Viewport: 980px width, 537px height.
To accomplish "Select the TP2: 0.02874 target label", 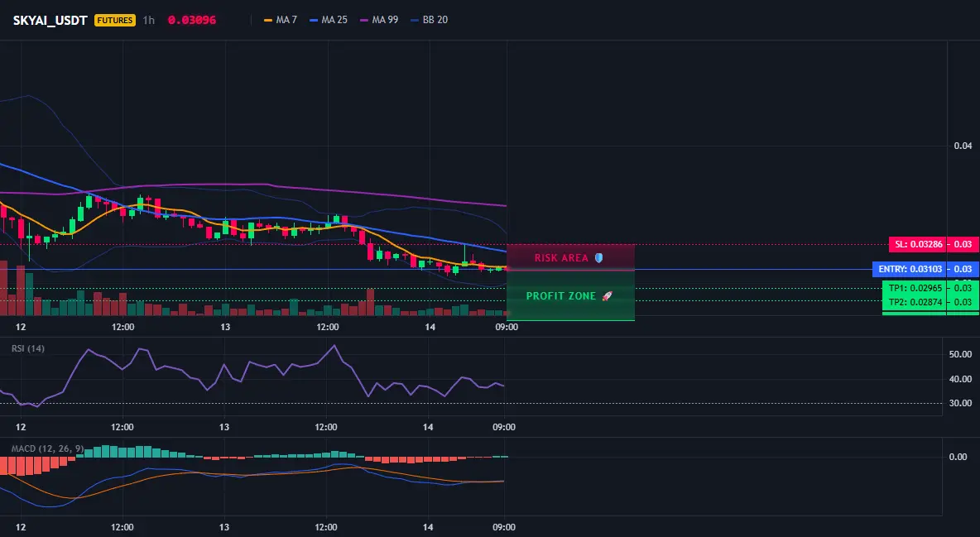I will (915, 302).
